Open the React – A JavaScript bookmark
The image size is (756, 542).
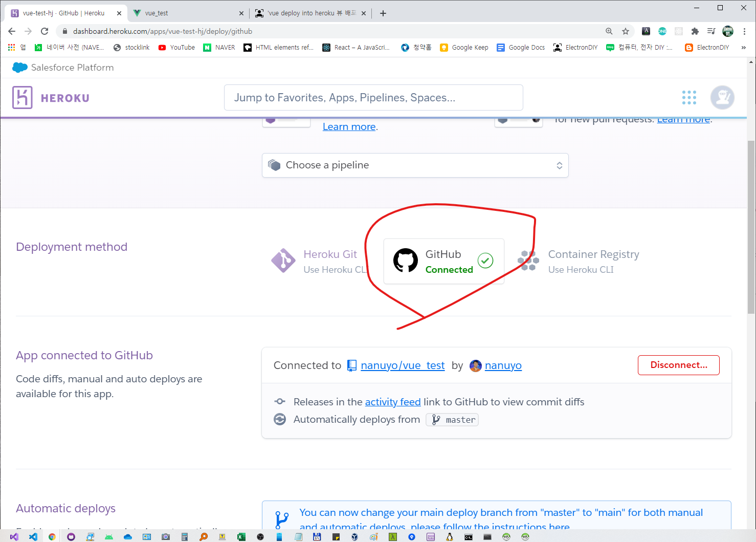356,48
